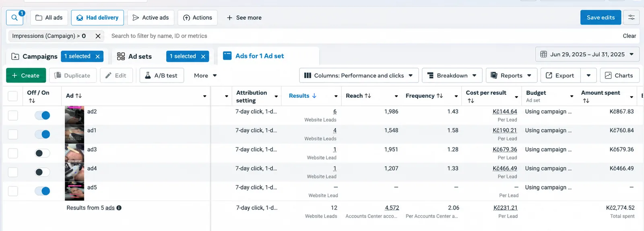Sort the Reach column
Screen dimensions: 644x231
click(x=368, y=96)
